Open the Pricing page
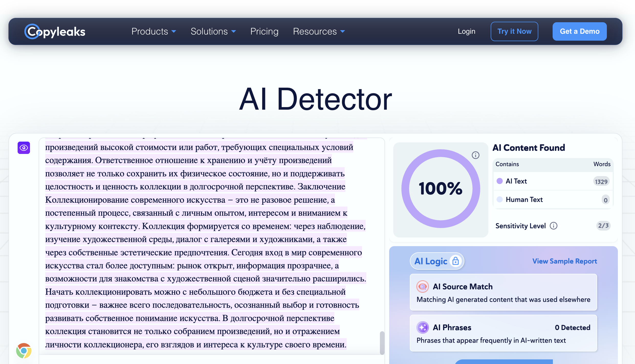This screenshot has height=364, width=635. (x=264, y=31)
